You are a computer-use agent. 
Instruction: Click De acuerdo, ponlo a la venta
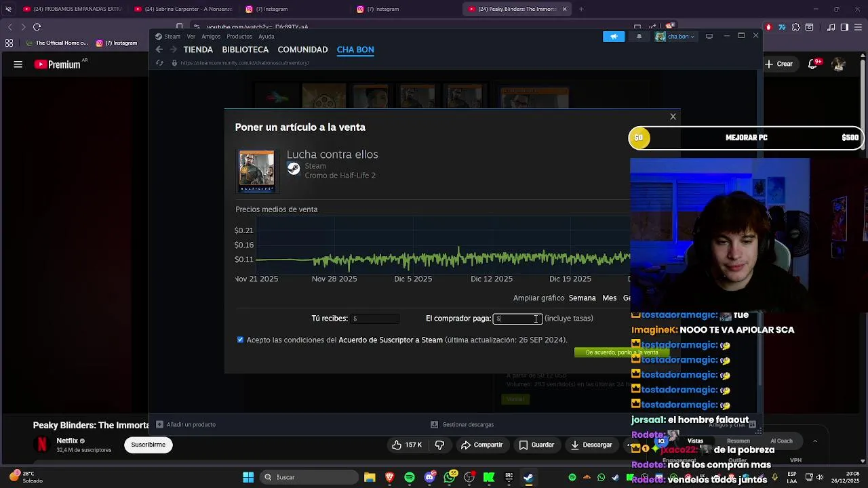tap(622, 352)
